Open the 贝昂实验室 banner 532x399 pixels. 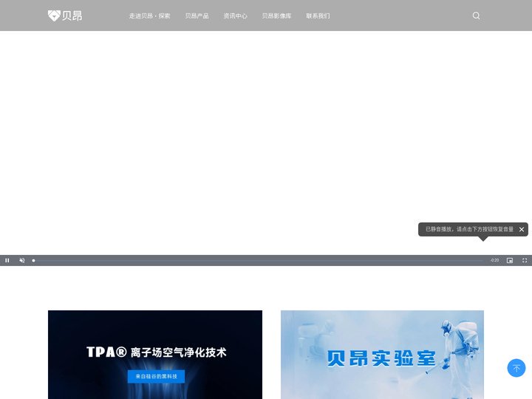click(x=382, y=355)
